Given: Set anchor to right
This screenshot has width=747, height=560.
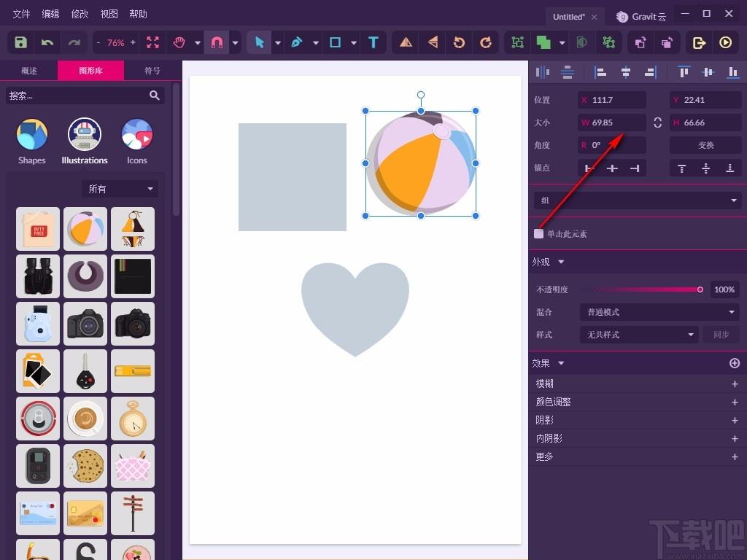Looking at the screenshot, I should point(635,168).
